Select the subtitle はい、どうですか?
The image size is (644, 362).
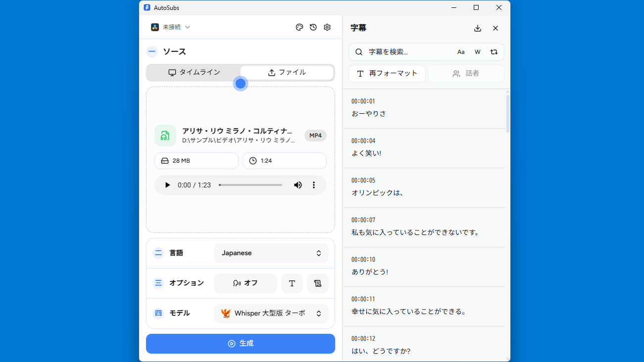point(381,351)
